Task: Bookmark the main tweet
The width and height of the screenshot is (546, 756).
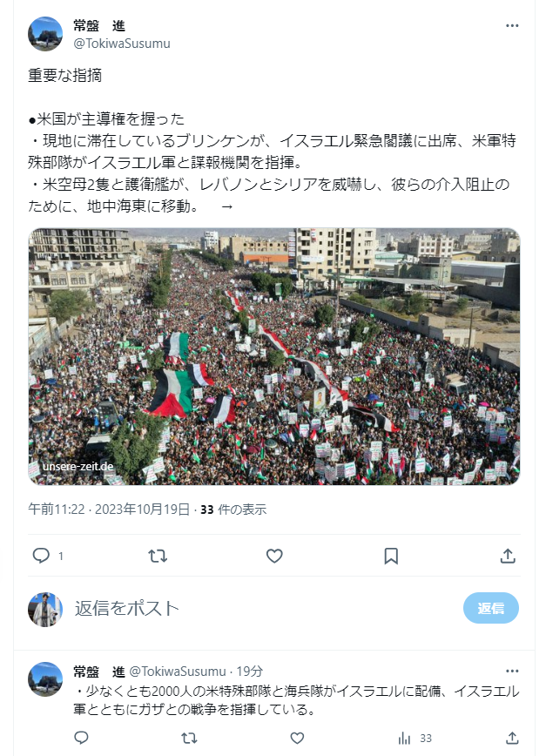Action: pyautogui.click(x=391, y=556)
